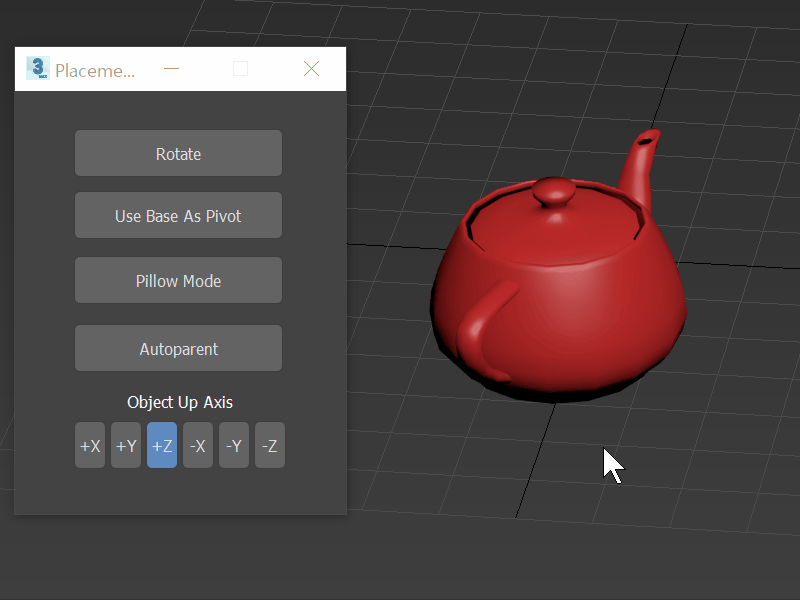Image resolution: width=800 pixels, height=600 pixels.
Task: Turn on Autoparent option
Action: pyautogui.click(x=178, y=348)
